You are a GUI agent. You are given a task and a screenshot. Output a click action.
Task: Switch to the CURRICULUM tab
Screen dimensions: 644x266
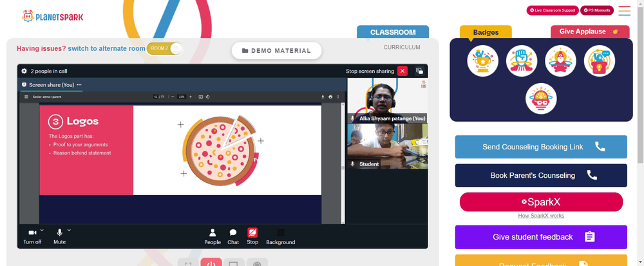click(x=402, y=47)
